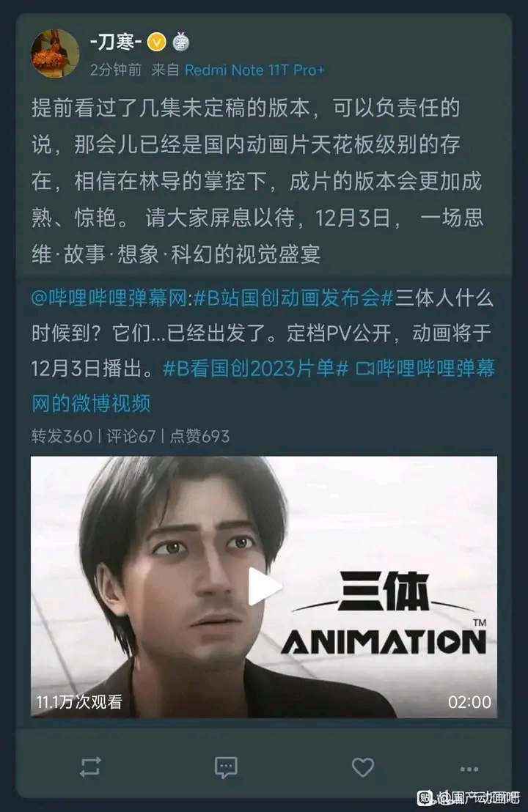View the 评论67 comments count
The image size is (528, 812).
pyautogui.click(x=131, y=436)
